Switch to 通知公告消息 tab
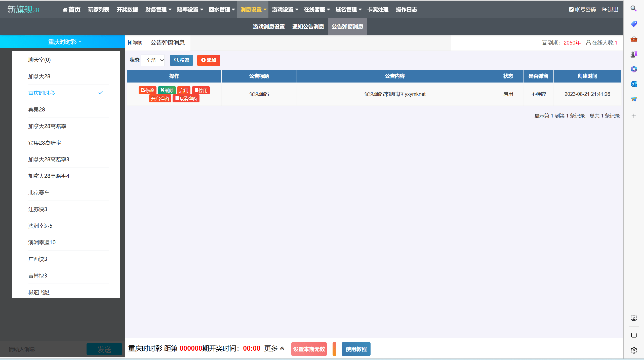Screen dimensions: 644x360 [308, 27]
